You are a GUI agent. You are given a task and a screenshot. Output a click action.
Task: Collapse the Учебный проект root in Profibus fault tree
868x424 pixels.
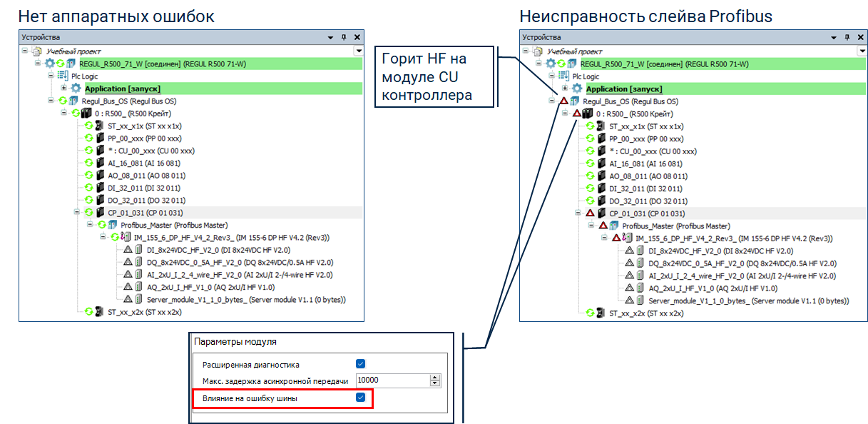tap(526, 51)
